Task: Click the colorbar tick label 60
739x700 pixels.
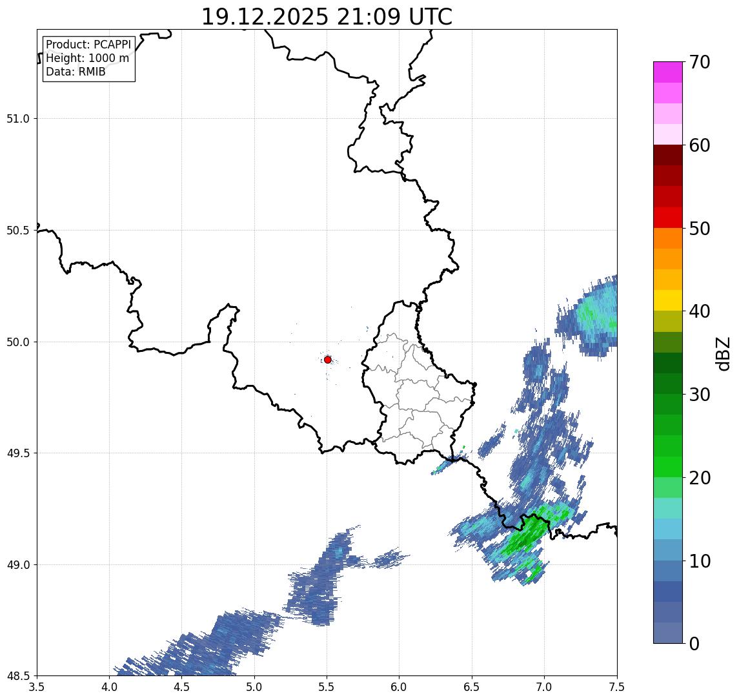Action: tap(700, 146)
